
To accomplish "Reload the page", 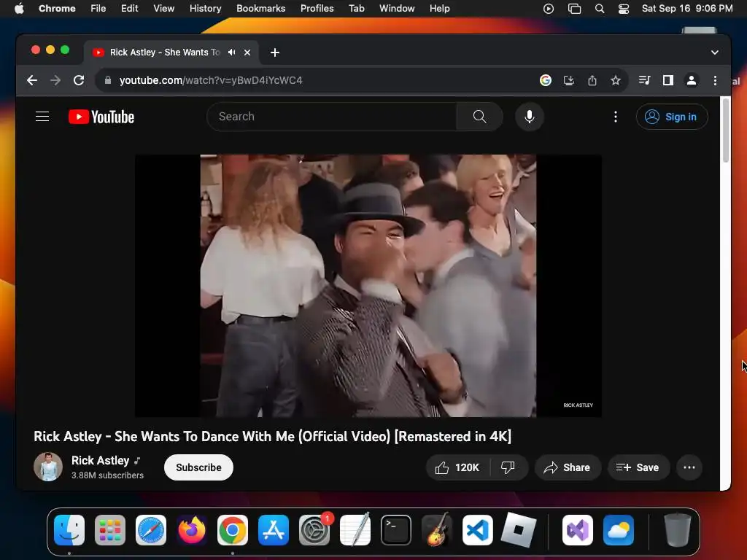I will pos(79,80).
